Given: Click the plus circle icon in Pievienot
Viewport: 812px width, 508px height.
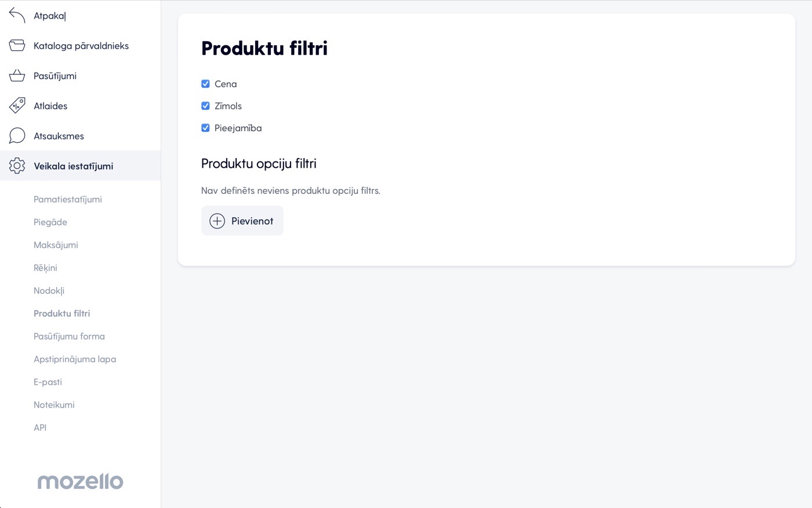Looking at the screenshot, I should point(217,221).
